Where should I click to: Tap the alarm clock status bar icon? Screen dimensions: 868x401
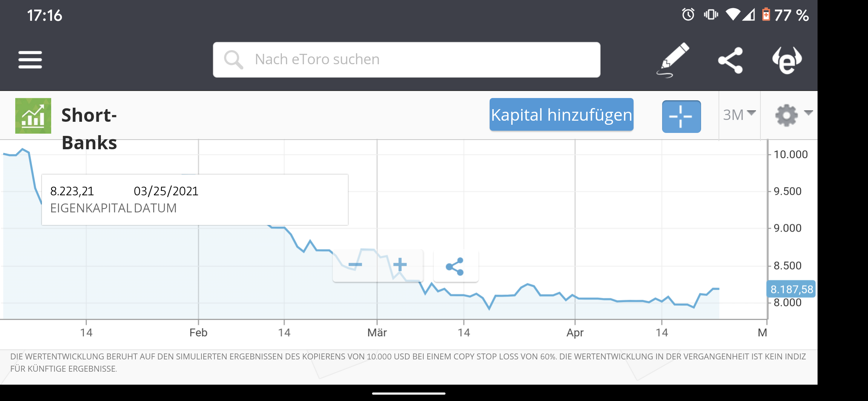click(688, 15)
